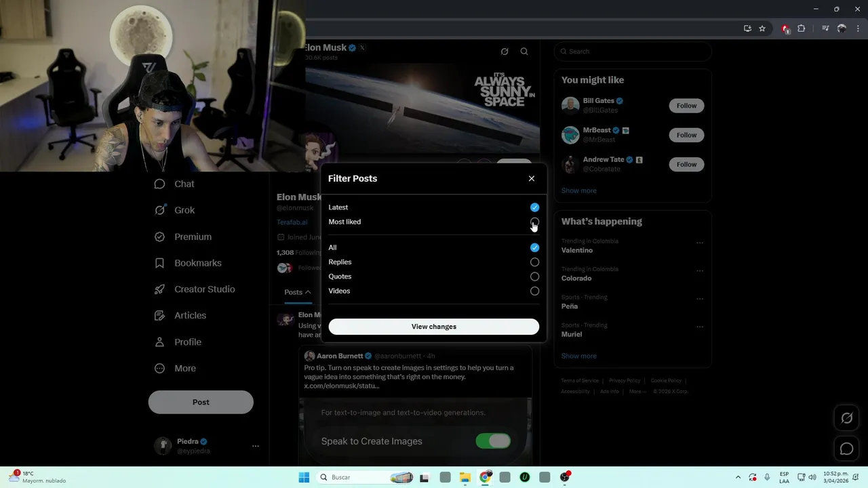Show more under What's happening
This screenshot has height=488, width=868.
[x=578, y=356]
